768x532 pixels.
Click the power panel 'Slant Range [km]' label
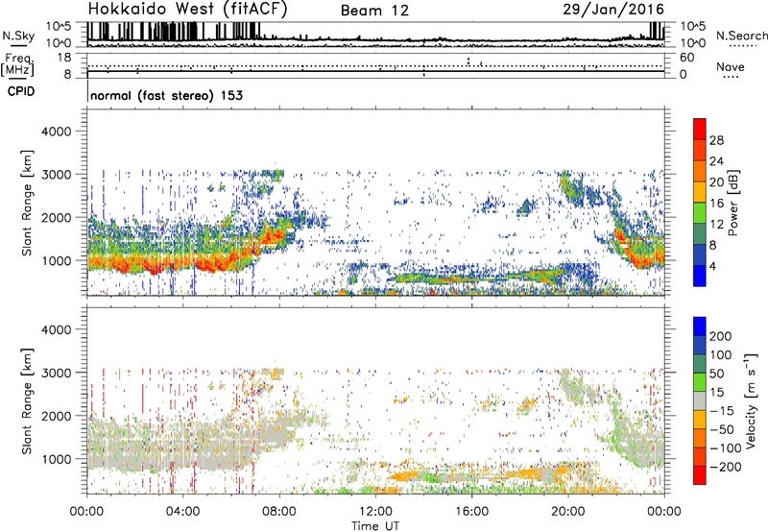(27, 203)
